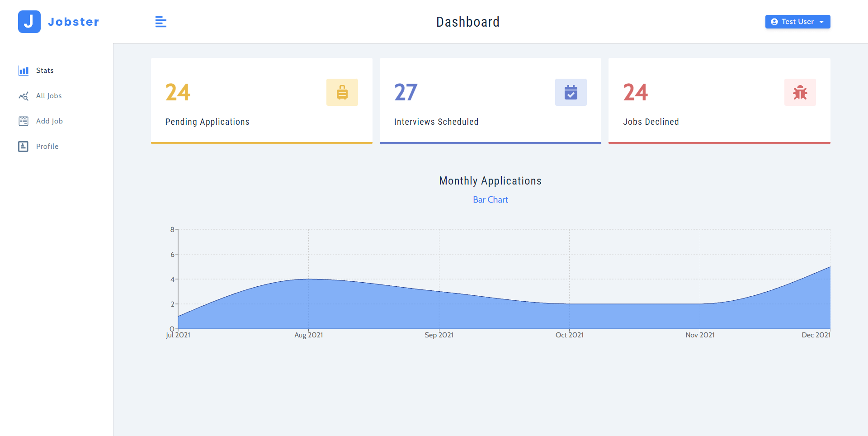
Task: Click the red bug declined icon
Action: [x=800, y=92]
